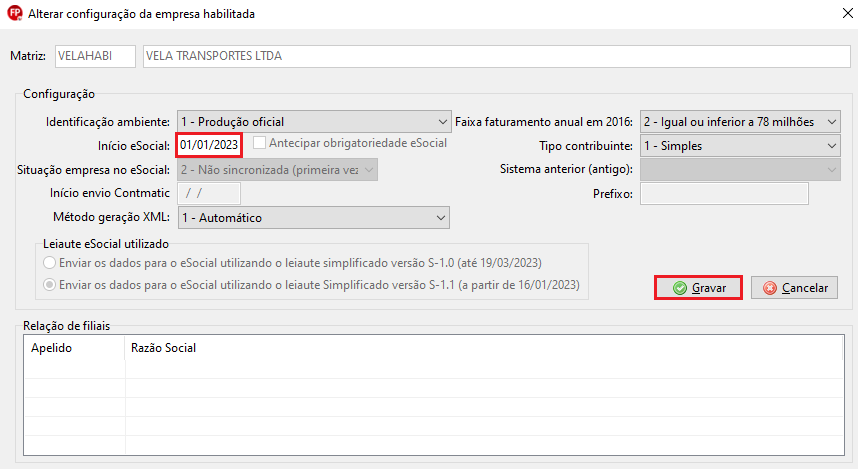The image size is (858, 469).
Task: Click the Matriz code field VELAHABI
Action: click(x=94, y=56)
